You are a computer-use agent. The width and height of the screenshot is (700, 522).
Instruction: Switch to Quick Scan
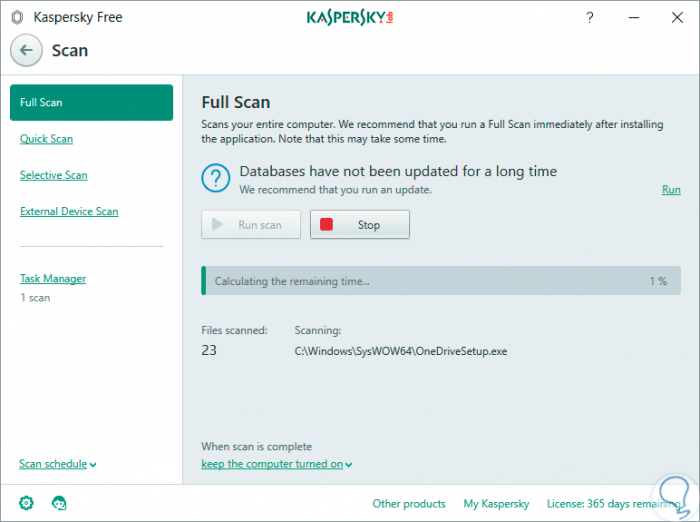(x=46, y=139)
